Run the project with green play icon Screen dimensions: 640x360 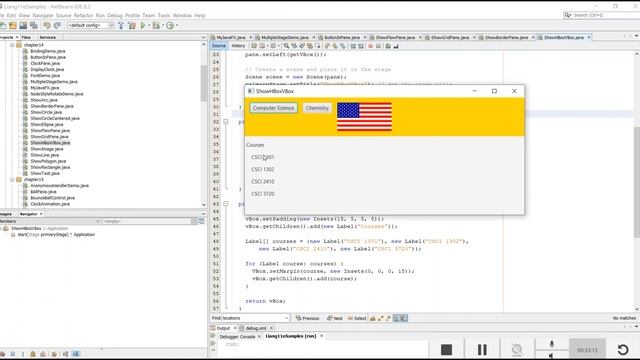[143, 25]
